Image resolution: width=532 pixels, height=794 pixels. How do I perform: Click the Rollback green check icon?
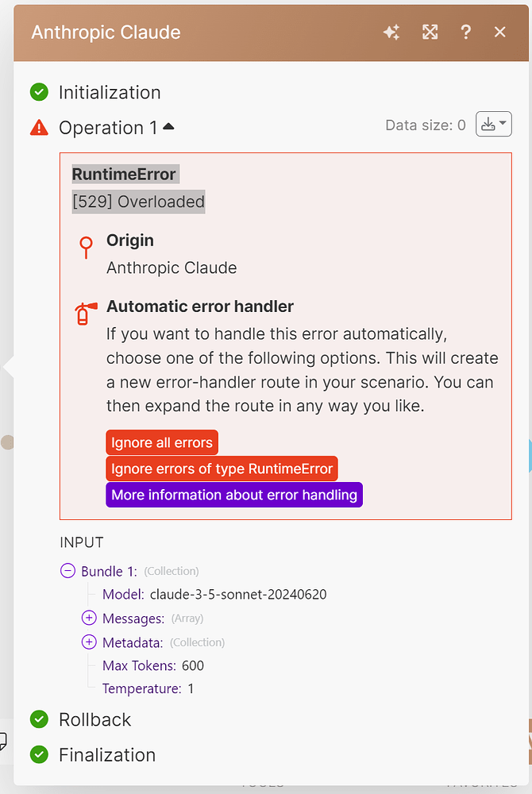39,719
